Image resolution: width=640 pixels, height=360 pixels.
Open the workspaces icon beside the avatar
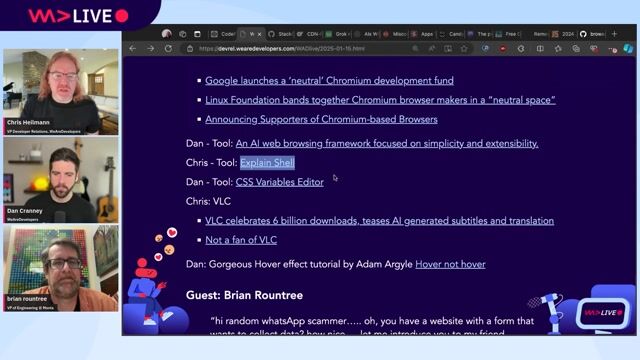tap(183, 34)
